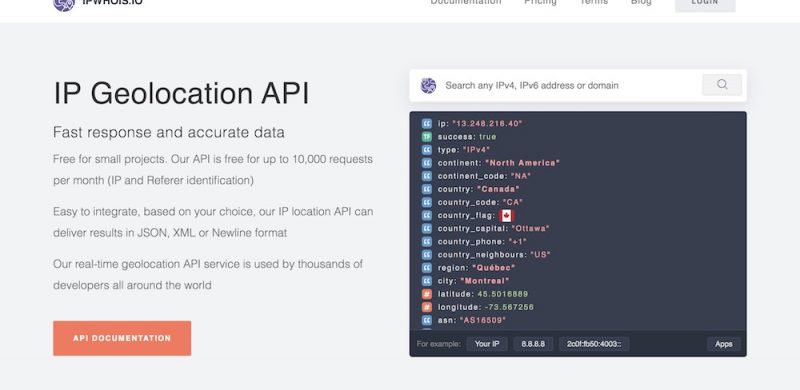
Task: Click "Fast response and accurate data" subtitle
Action: 169,132
